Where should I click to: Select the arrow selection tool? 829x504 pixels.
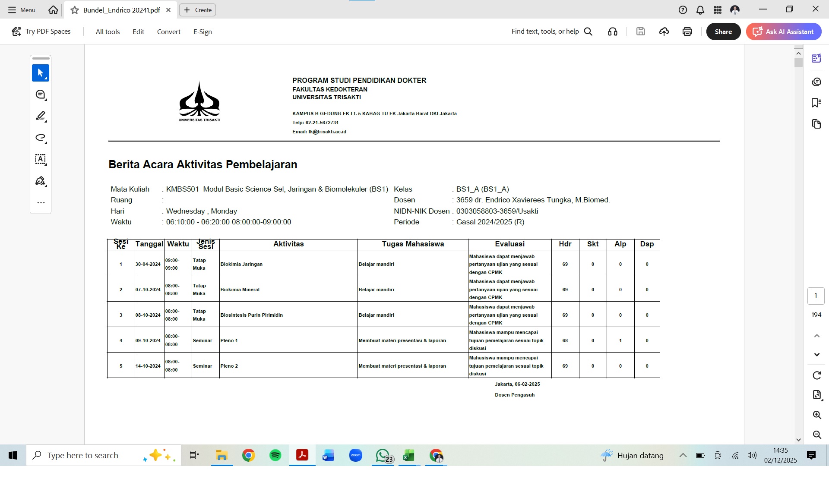(41, 73)
